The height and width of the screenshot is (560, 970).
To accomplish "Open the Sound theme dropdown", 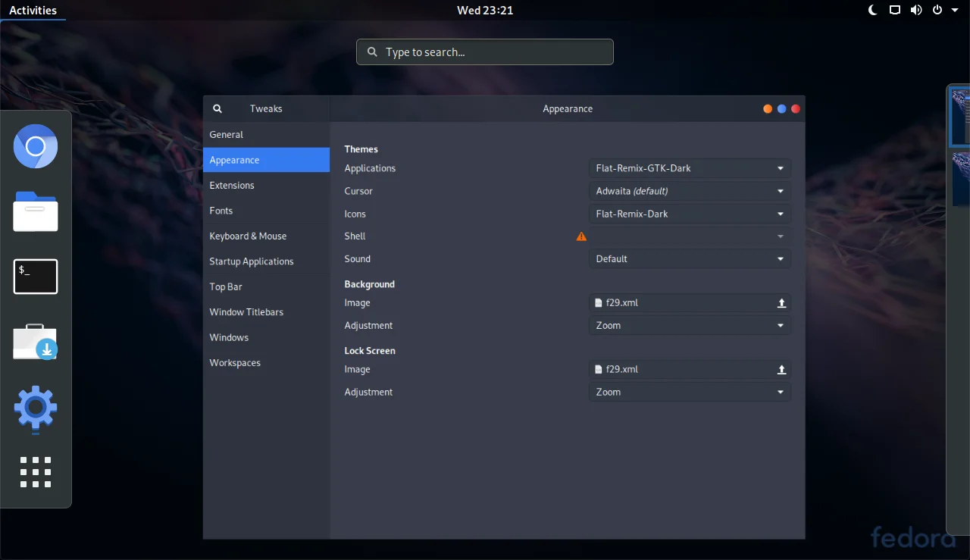I will click(690, 259).
